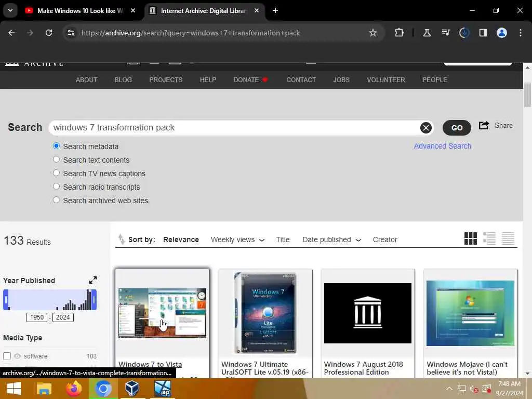Screen dimensions: 532x399
Task: Click the browser forward arrow
Action: pos(30,33)
